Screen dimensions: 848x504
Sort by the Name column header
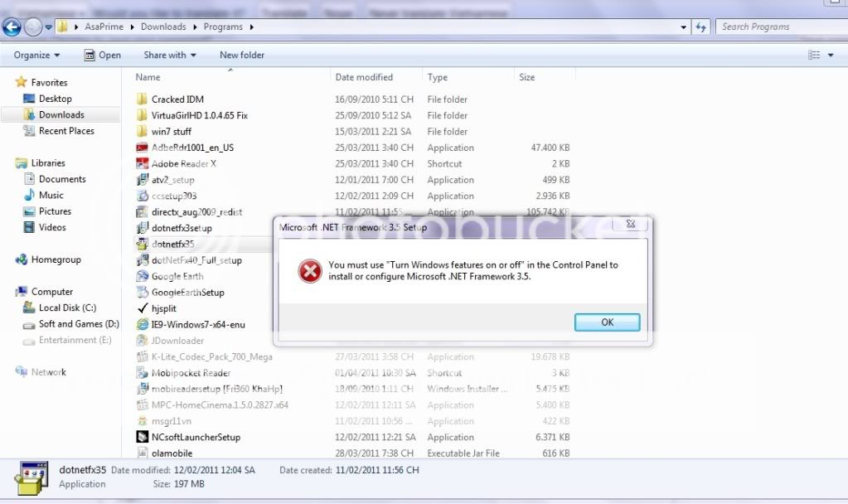[x=148, y=77]
